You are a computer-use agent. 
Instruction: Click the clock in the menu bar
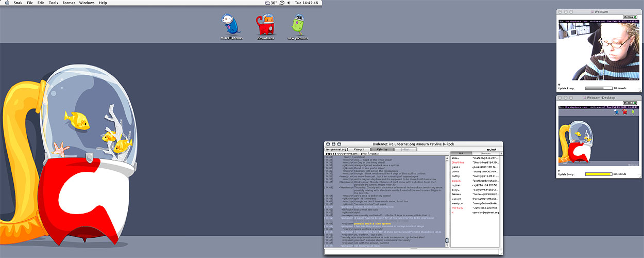(308, 3)
